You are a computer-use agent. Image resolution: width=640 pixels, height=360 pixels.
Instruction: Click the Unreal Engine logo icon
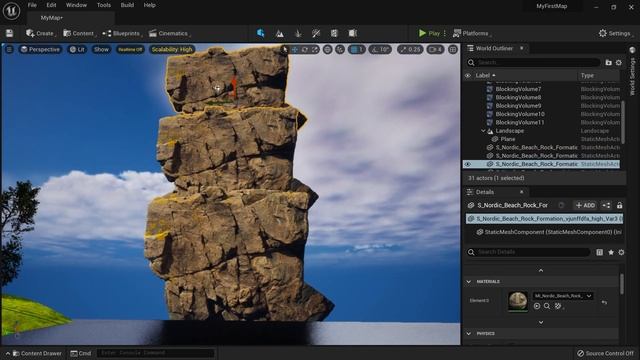click(x=11, y=11)
